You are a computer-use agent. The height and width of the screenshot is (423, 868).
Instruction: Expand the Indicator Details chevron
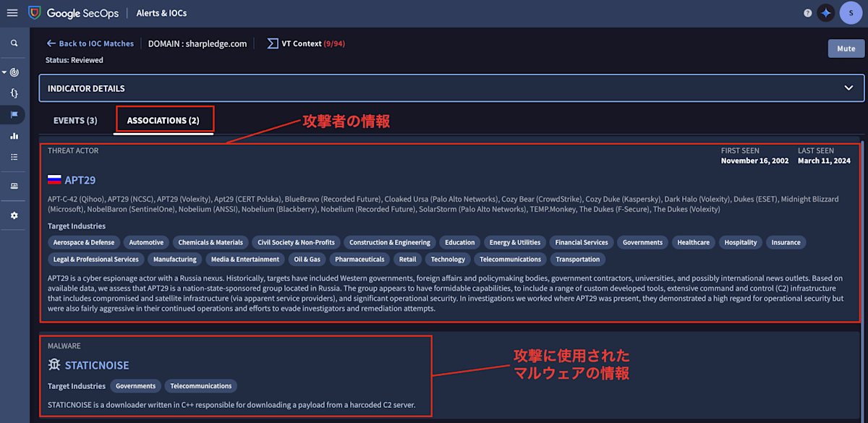pos(849,88)
